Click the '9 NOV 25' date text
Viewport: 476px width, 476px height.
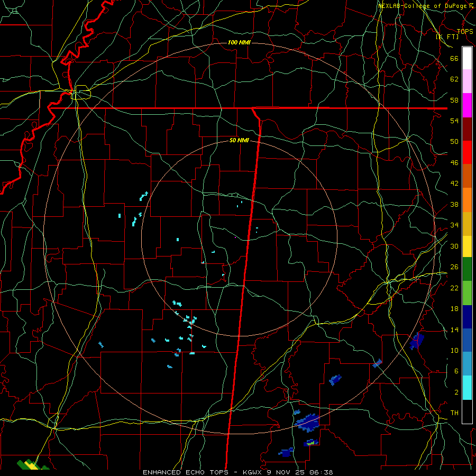287,472
